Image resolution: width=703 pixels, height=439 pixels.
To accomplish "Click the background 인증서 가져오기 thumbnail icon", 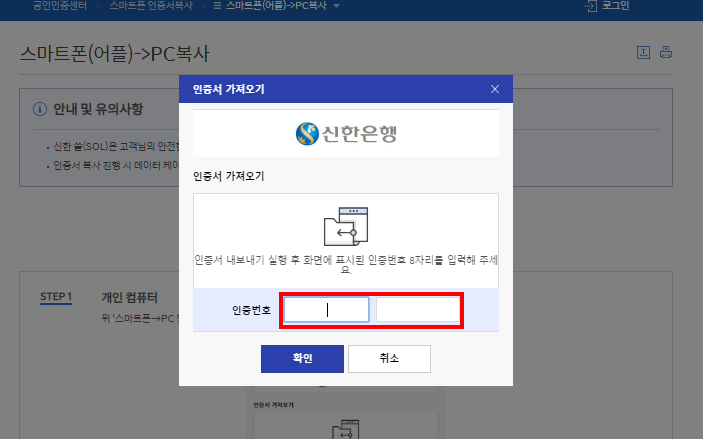I will pos(346,429).
